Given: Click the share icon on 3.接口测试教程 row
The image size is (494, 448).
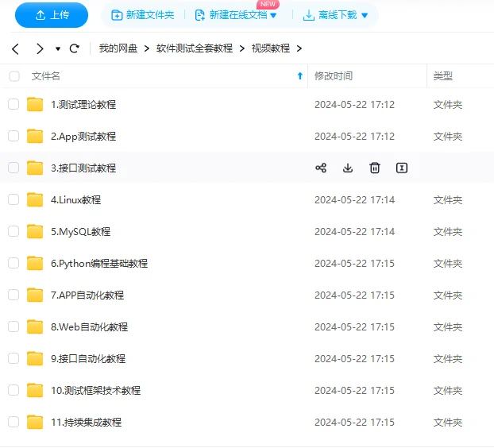Looking at the screenshot, I should tap(321, 168).
